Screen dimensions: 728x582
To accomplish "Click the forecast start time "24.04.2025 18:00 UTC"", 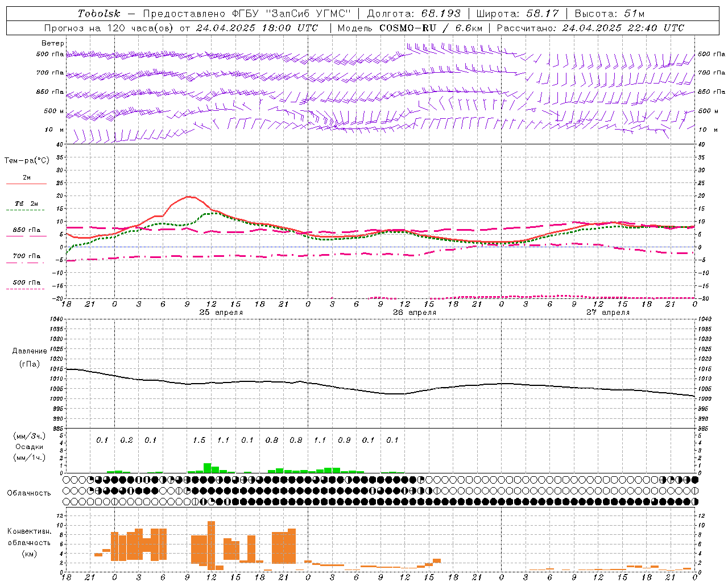I will [x=257, y=28].
